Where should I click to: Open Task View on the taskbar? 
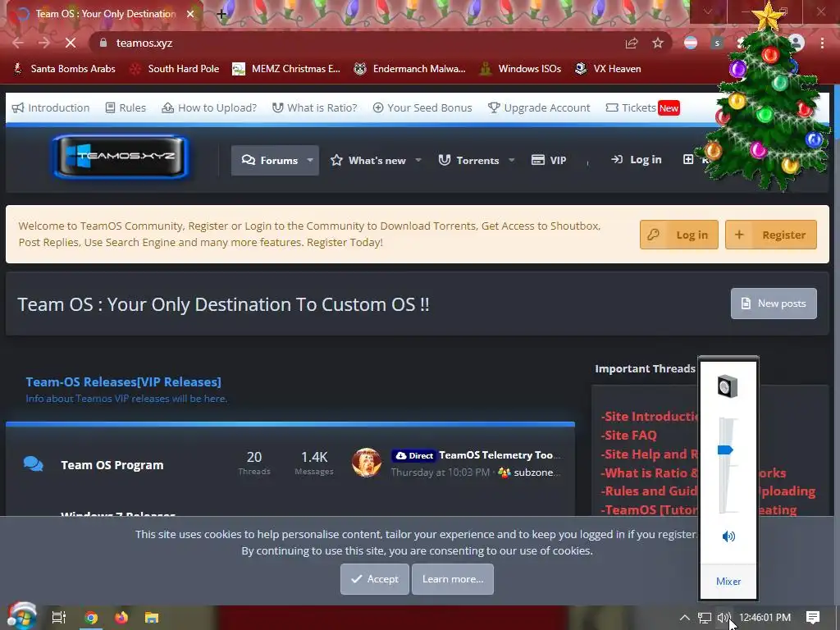pos(59,618)
